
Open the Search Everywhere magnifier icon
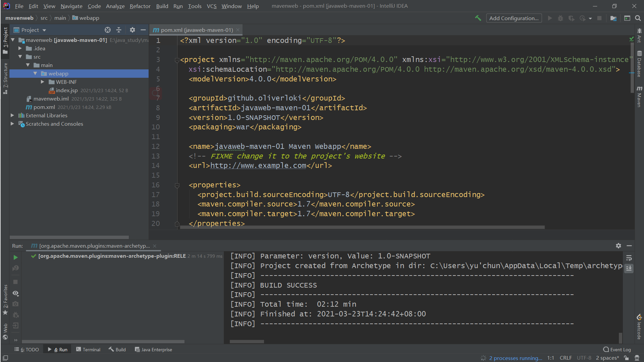(638, 18)
